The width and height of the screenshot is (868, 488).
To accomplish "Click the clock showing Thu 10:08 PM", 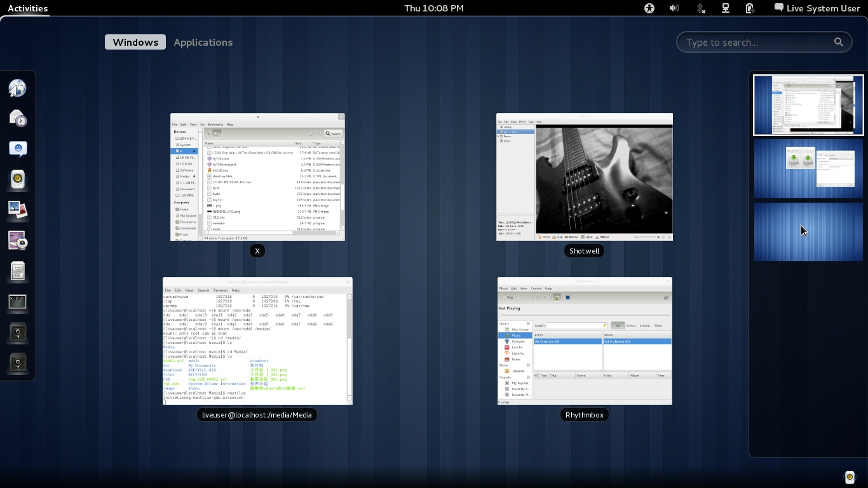I will click(x=434, y=8).
